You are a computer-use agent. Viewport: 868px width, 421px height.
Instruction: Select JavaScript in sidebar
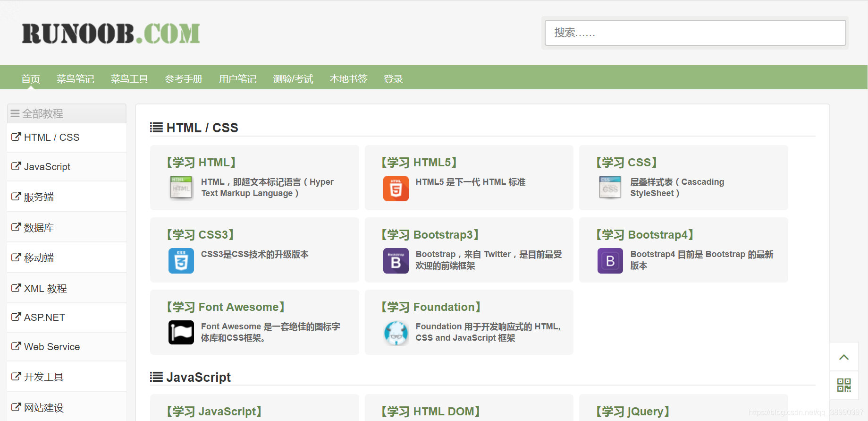coord(67,167)
